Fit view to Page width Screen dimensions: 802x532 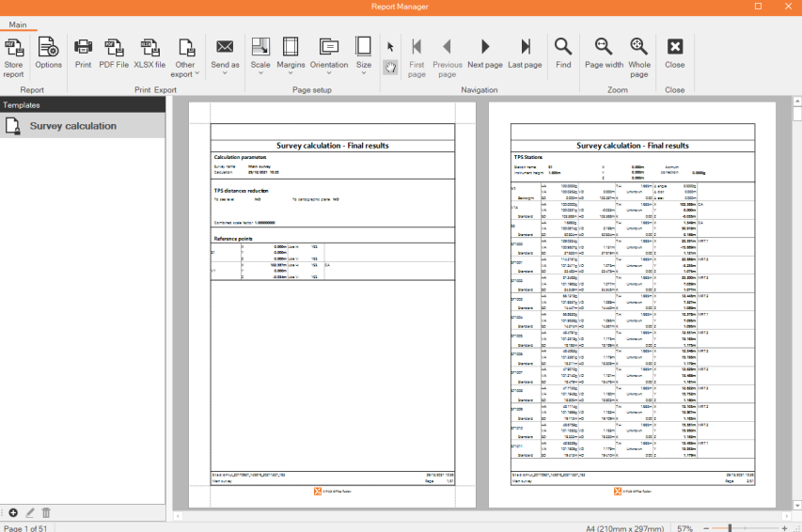(x=604, y=55)
